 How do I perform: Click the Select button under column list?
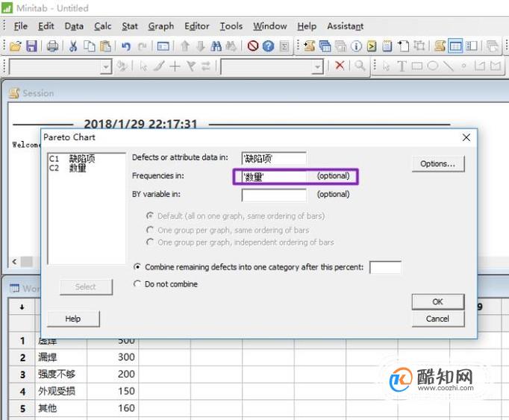point(86,287)
